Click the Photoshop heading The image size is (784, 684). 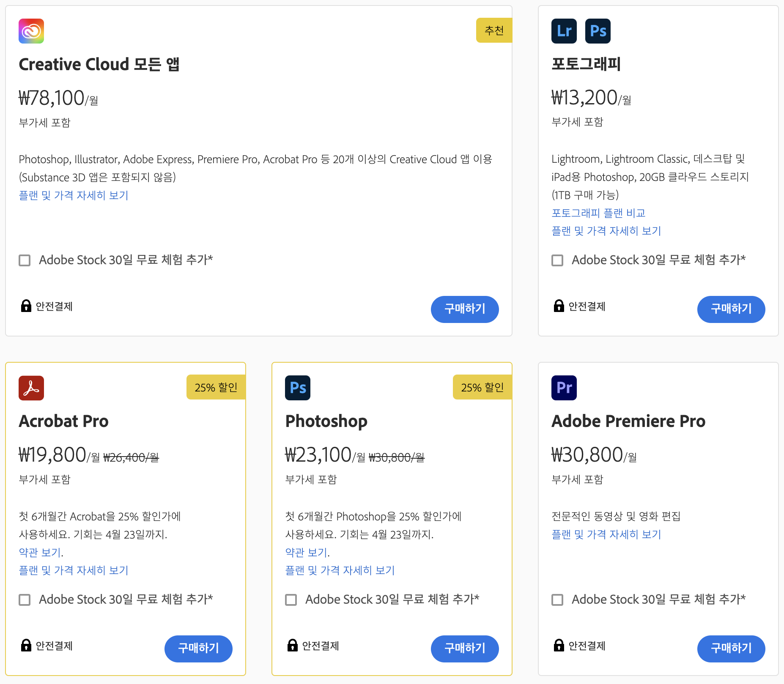pyautogui.click(x=326, y=421)
